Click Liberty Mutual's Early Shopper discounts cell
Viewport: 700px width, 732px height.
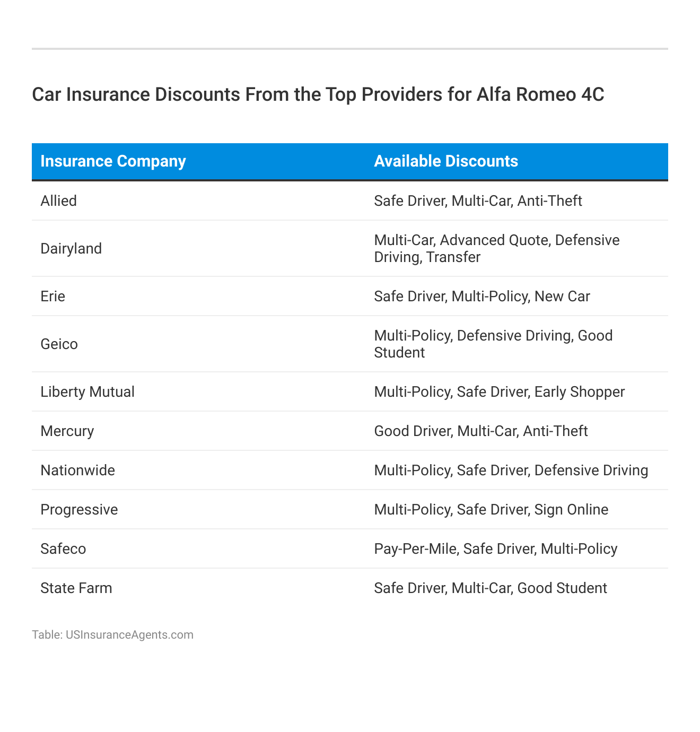point(499,392)
